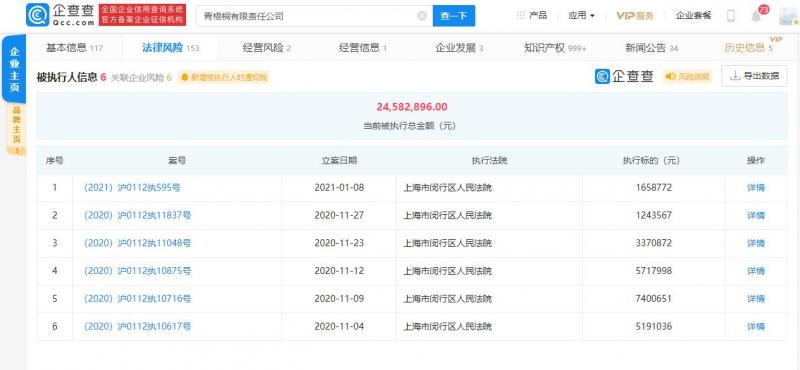Open the mobile phone app icon
800x370 pixels.
pyautogui.click(x=731, y=16)
